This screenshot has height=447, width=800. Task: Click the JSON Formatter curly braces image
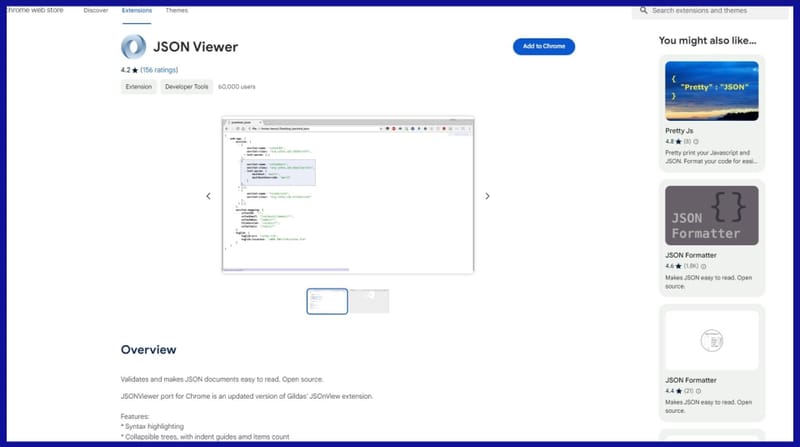click(711, 216)
